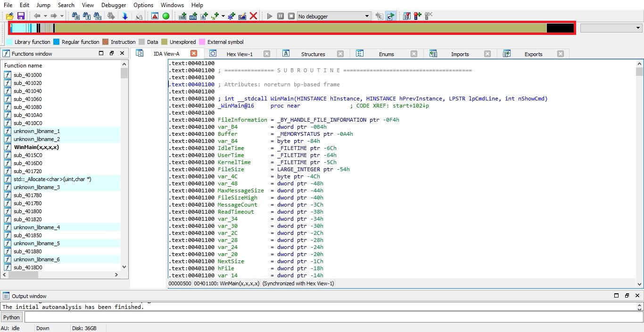Click the light blue library region in navigation band
The height and width of the screenshot is (332, 644).
coord(18,28)
